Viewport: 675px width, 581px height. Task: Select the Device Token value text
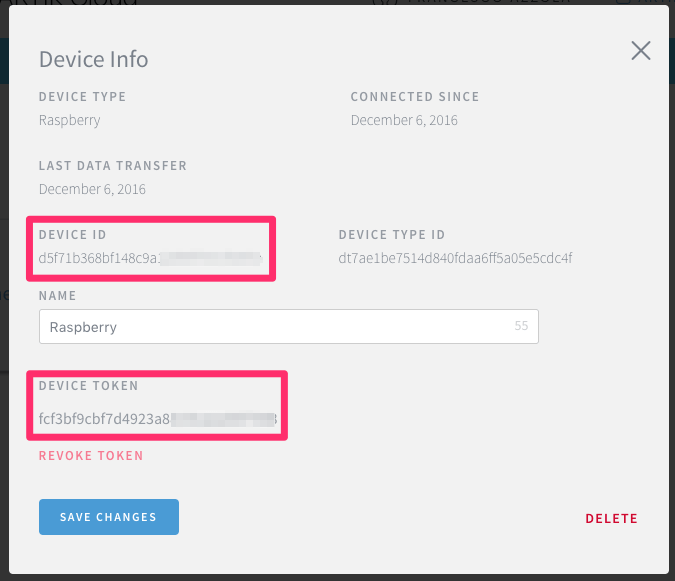[156, 418]
